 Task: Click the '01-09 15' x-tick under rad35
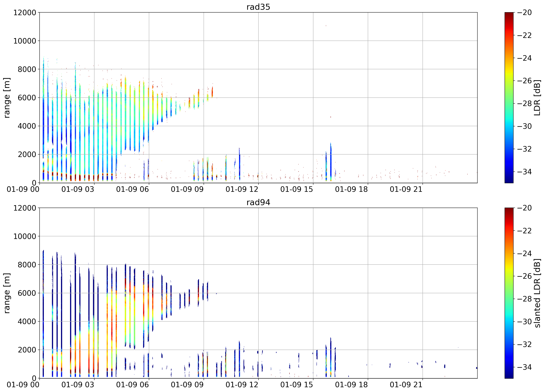coord(297,189)
